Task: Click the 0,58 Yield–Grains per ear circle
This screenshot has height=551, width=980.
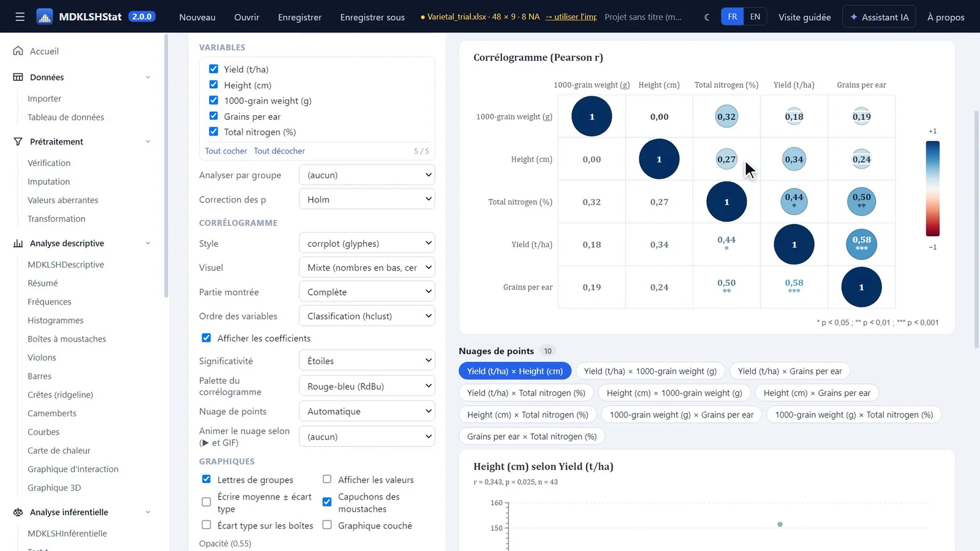Action: pos(861,244)
